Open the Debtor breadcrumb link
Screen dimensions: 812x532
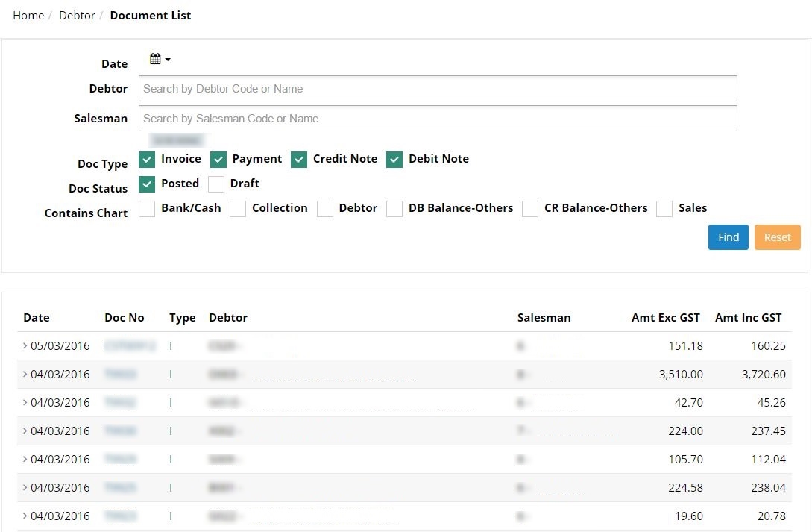pos(77,16)
